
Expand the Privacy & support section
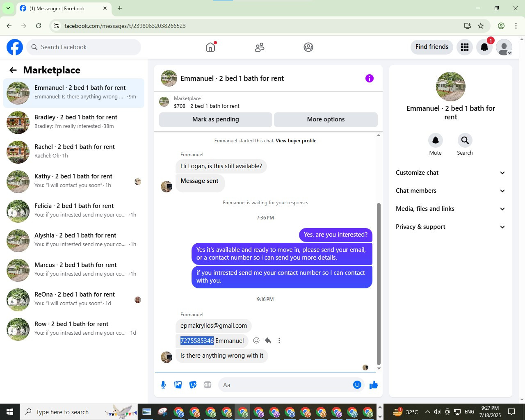(450, 227)
